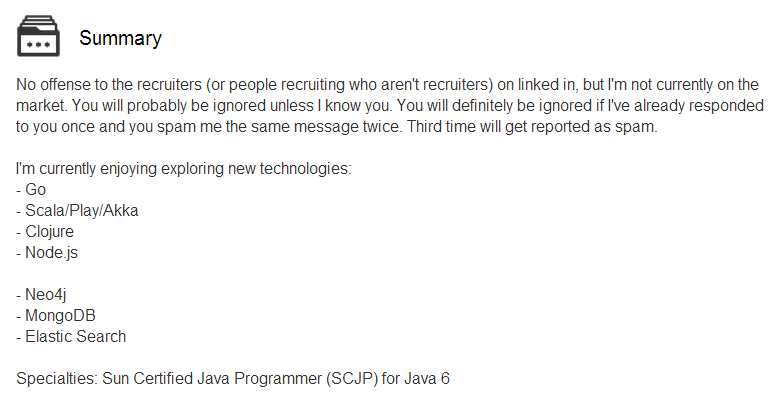The image size is (780, 404).
Task: Click 'spam me the same message twice' phrase
Action: click(278, 127)
